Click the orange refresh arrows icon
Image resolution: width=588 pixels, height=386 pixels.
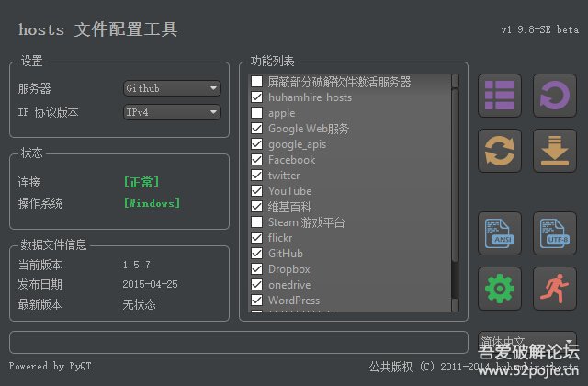pos(500,151)
